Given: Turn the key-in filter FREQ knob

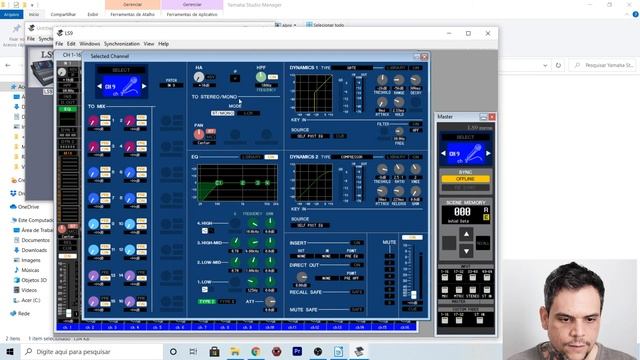Looking at the screenshot, I should pyautogui.click(x=399, y=131).
